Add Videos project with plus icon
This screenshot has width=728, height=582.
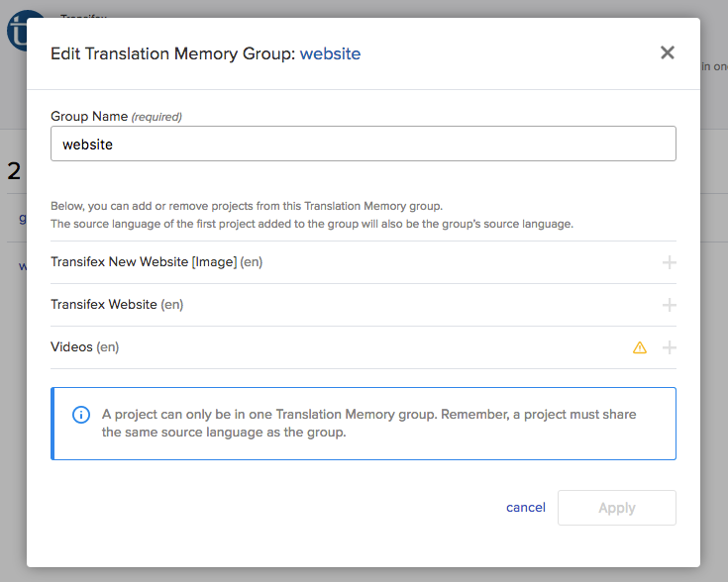669,347
